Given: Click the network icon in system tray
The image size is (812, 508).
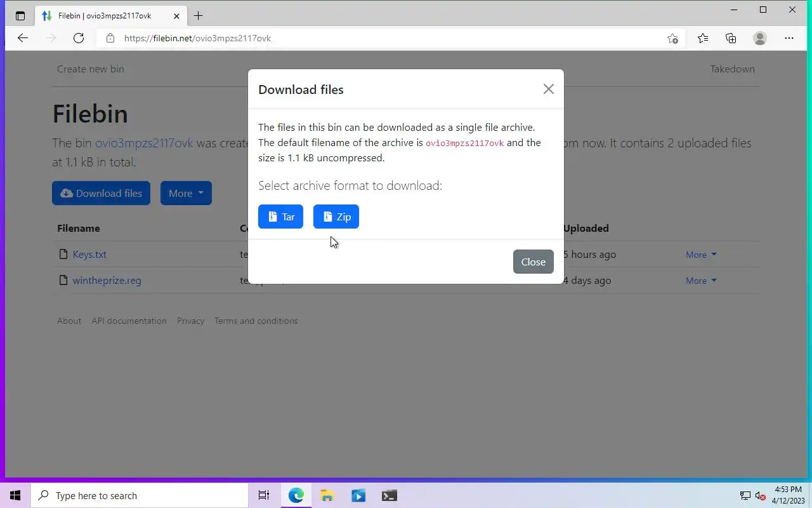Looking at the screenshot, I should coord(745,495).
